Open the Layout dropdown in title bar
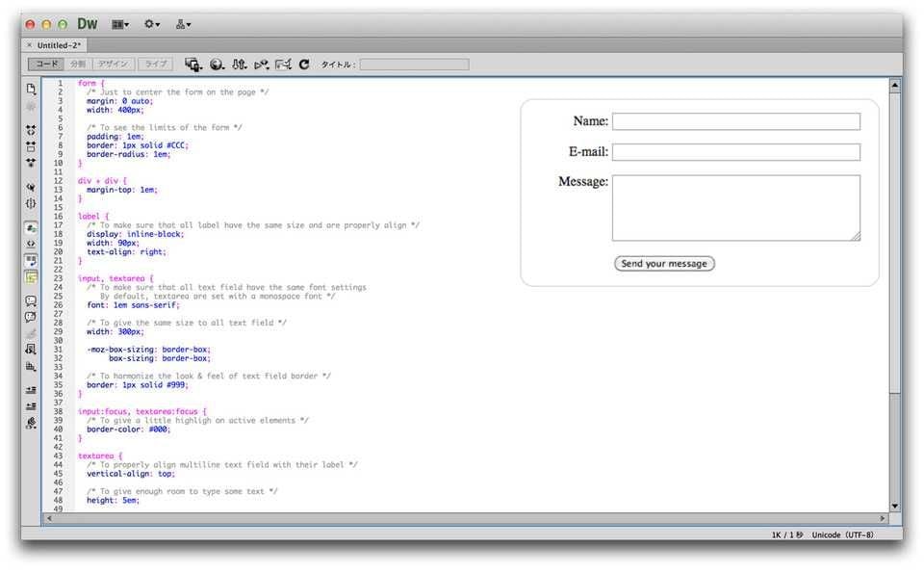This screenshot has height=573, width=924. [120, 24]
